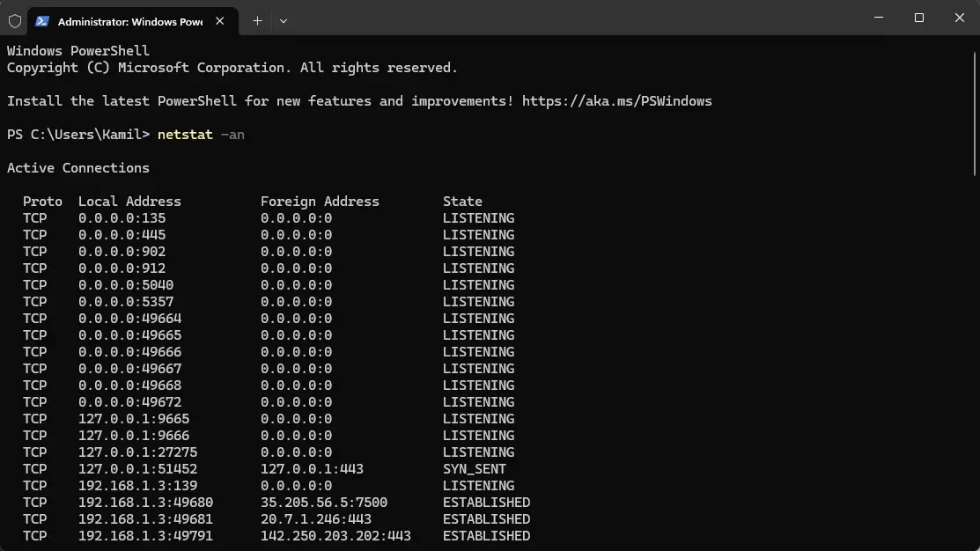Click local address 0.0.0.0:912
The height and width of the screenshot is (551, 980).
tap(122, 268)
